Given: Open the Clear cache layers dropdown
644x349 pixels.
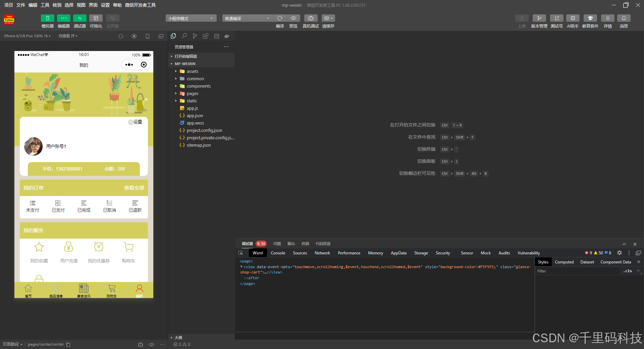Looking at the screenshot, I should click(x=328, y=18).
